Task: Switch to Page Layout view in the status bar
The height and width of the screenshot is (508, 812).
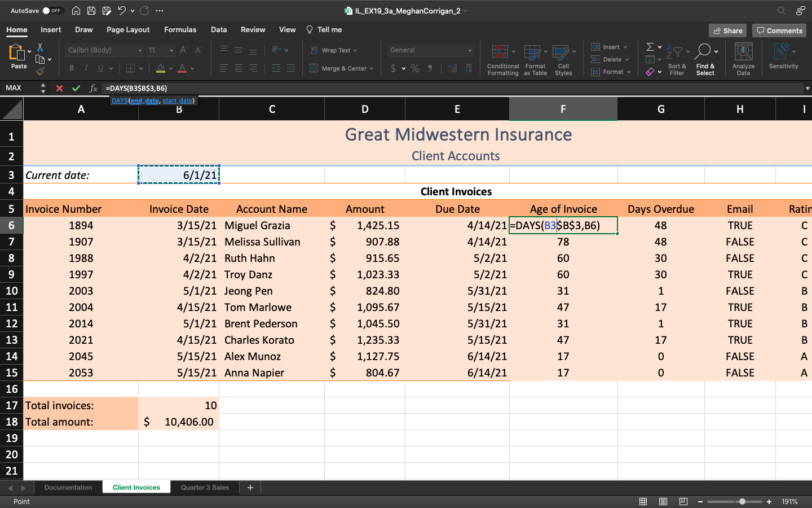Action: pos(663,502)
